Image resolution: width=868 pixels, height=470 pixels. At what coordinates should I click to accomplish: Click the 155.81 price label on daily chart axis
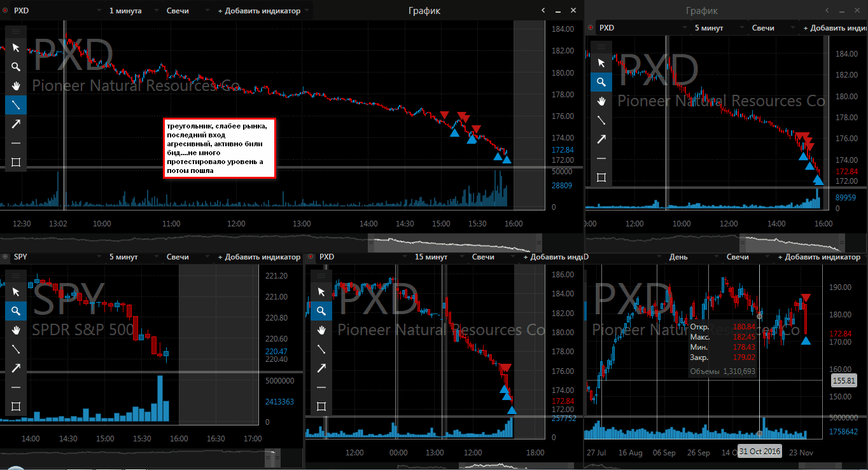click(844, 381)
